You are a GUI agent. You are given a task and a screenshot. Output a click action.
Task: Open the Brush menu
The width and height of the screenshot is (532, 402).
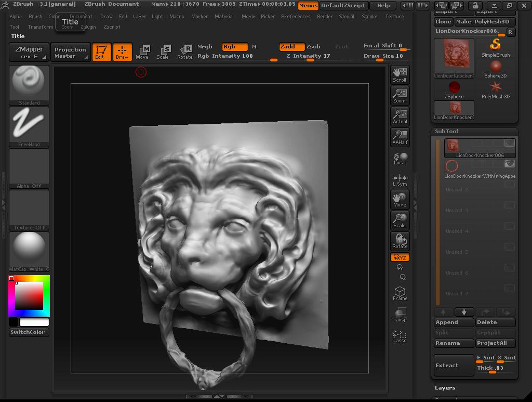(35, 16)
